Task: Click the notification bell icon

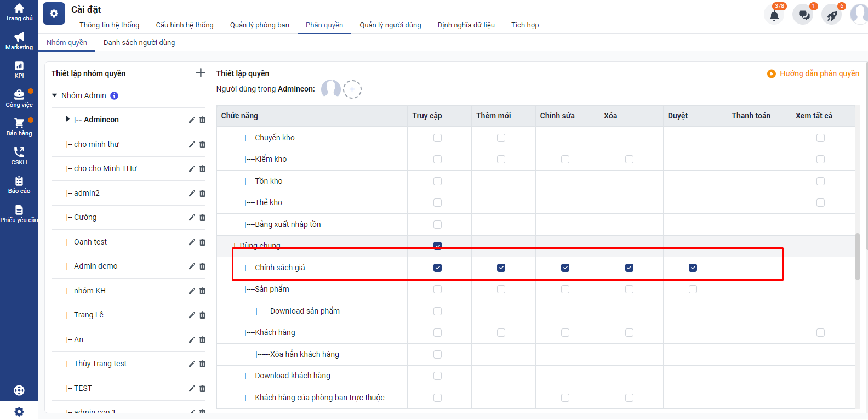Action: point(774,15)
